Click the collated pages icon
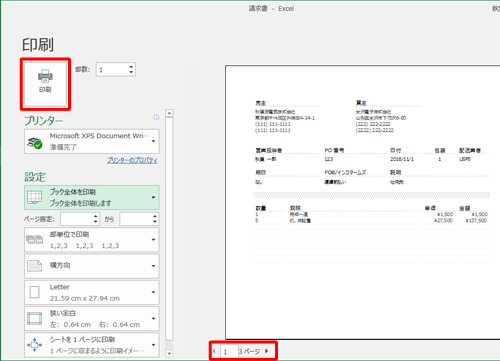Screen dimensions: 500x361 [35, 239]
